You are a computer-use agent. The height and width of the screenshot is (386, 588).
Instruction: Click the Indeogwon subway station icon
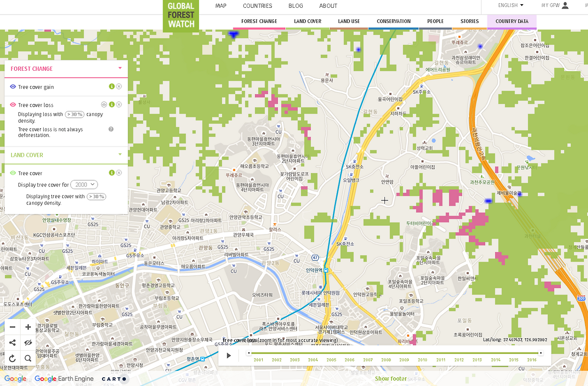click(326, 270)
